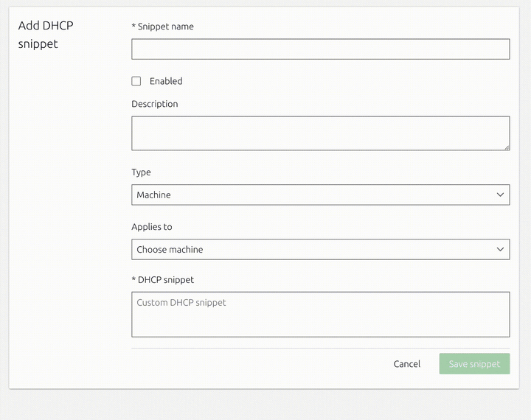This screenshot has width=531, height=420.
Task: Click the chevron arrow on Applies to dropdown
Action: [501, 249]
